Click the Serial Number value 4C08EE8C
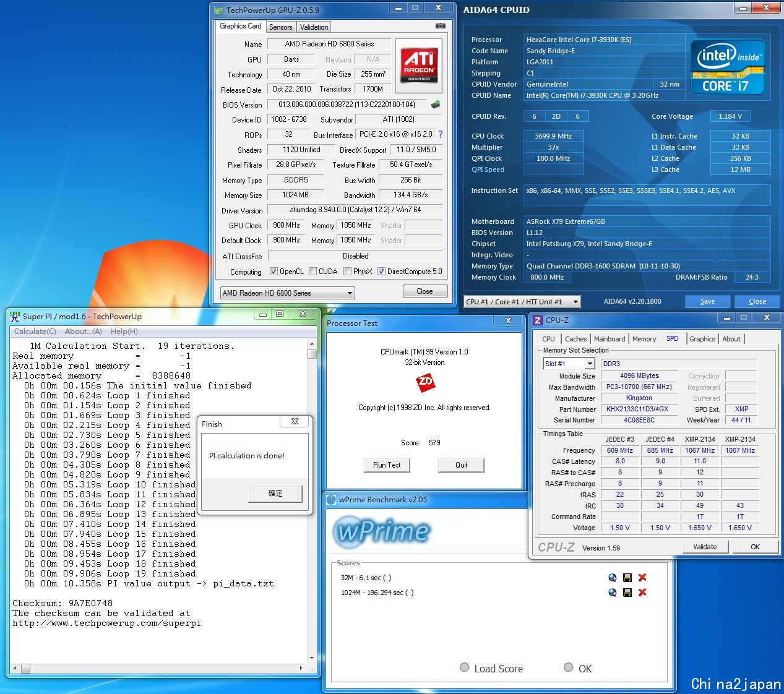 click(x=639, y=421)
